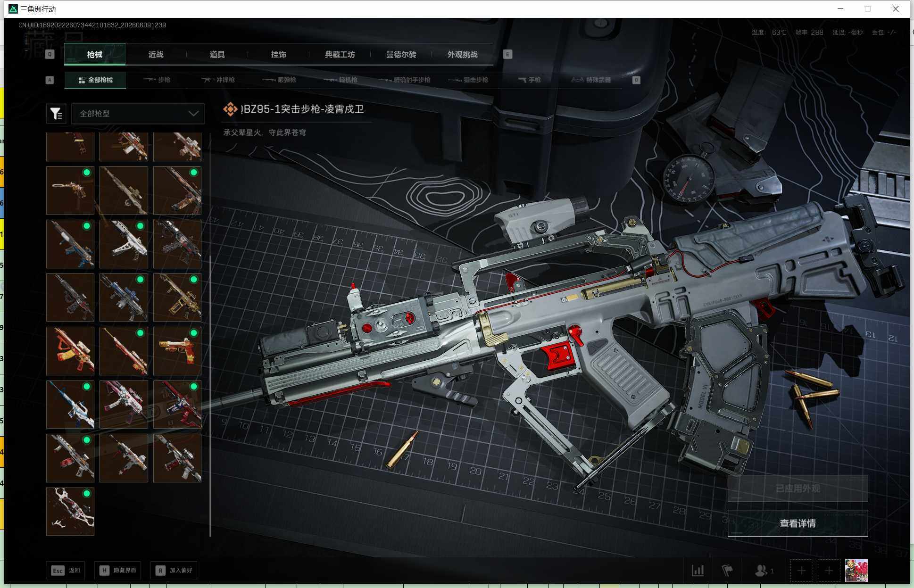The image size is (914, 588).
Task: Switch to the 近战 tab
Action: point(156,54)
